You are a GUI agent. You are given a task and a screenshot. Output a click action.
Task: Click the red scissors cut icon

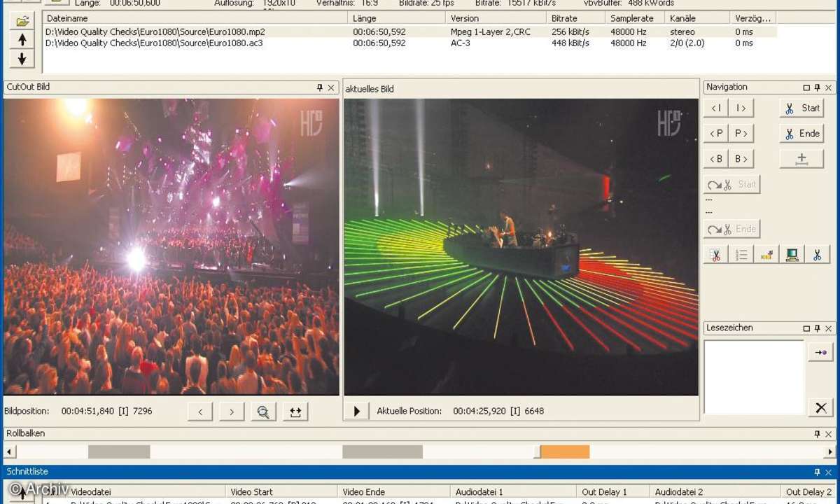(x=715, y=254)
